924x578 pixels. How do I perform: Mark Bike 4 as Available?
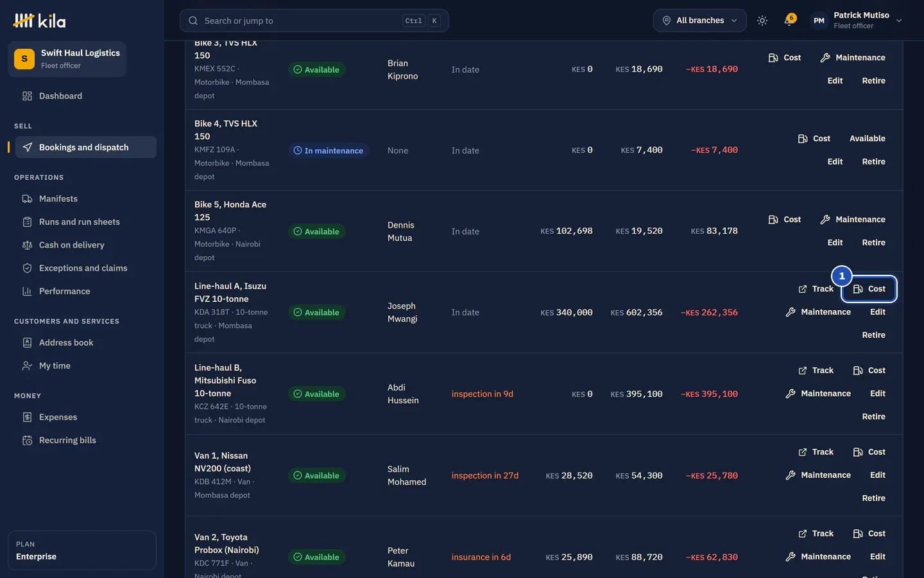pyautogui.click(x=867, y=139)
